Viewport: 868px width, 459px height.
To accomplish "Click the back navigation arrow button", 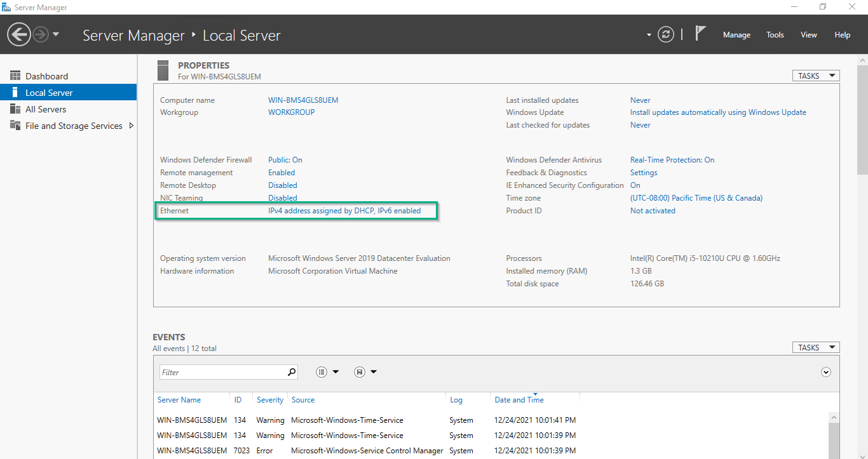I will point(19,34).
